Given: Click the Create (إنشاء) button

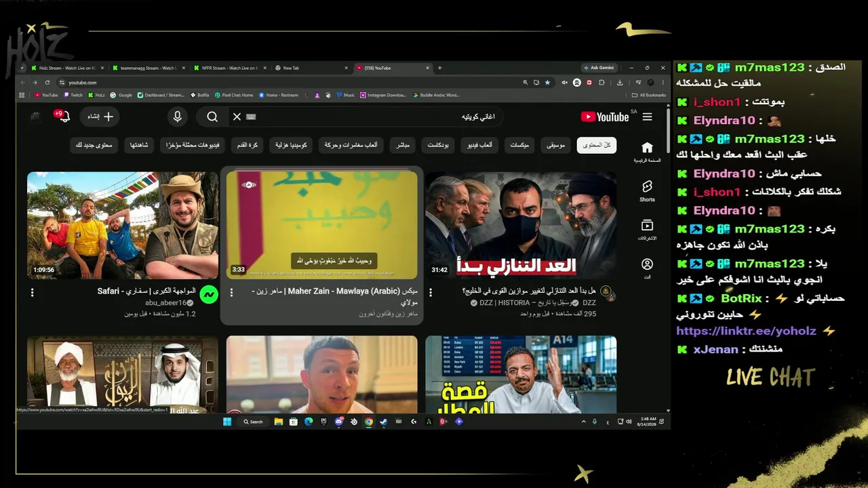Looking at the screenshot, I should (100, 117).
